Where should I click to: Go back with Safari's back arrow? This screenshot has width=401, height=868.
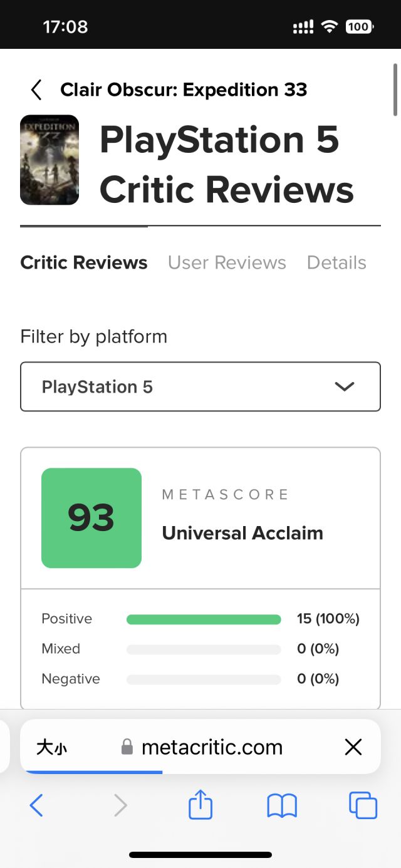[x=37, y=805]
